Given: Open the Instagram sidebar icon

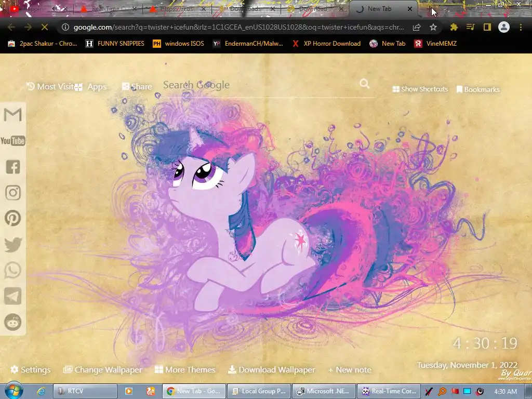Looking at the screenshot, I should [x=12, y=193].
